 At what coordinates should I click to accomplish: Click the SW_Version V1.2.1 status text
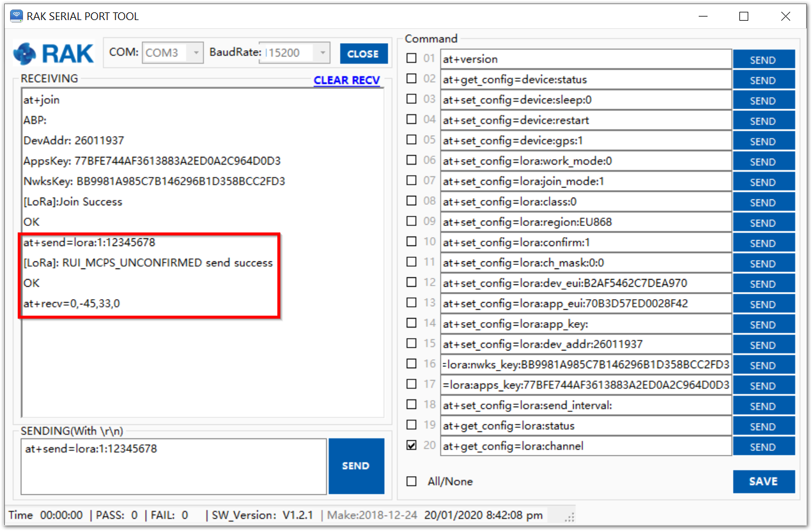[x=262, y=515]
